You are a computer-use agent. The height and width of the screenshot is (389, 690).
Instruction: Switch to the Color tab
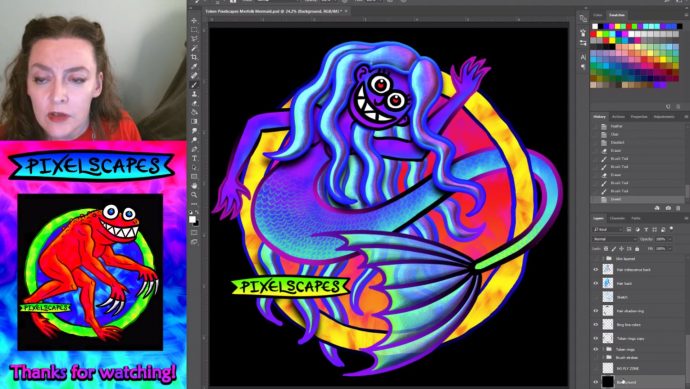[x=598, y=15]
